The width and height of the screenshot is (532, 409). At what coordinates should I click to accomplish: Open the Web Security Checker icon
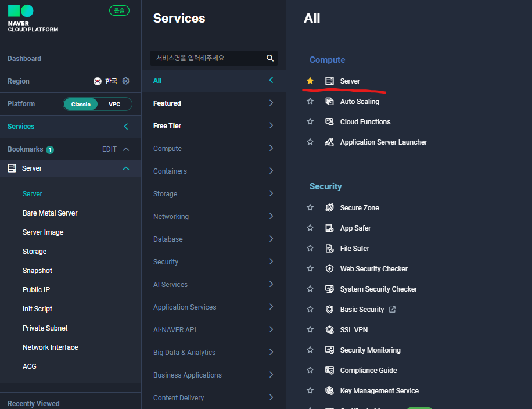[329, 268]
